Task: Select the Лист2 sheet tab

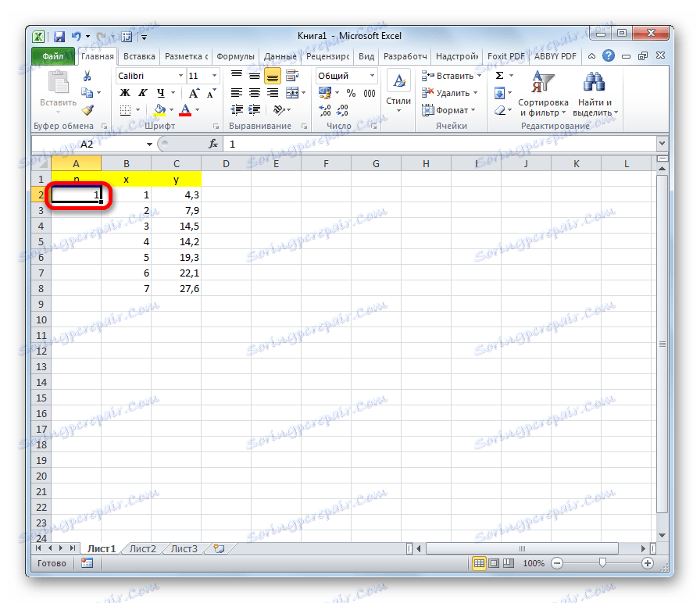Action: pyautogui.click(x=142, y=548)
